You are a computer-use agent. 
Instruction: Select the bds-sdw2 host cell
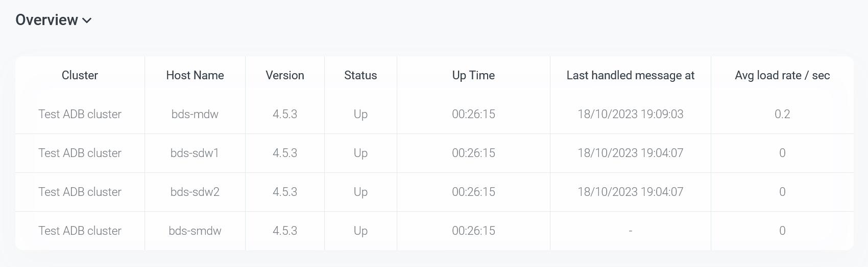pyautogui.click(x=195, y=192)
